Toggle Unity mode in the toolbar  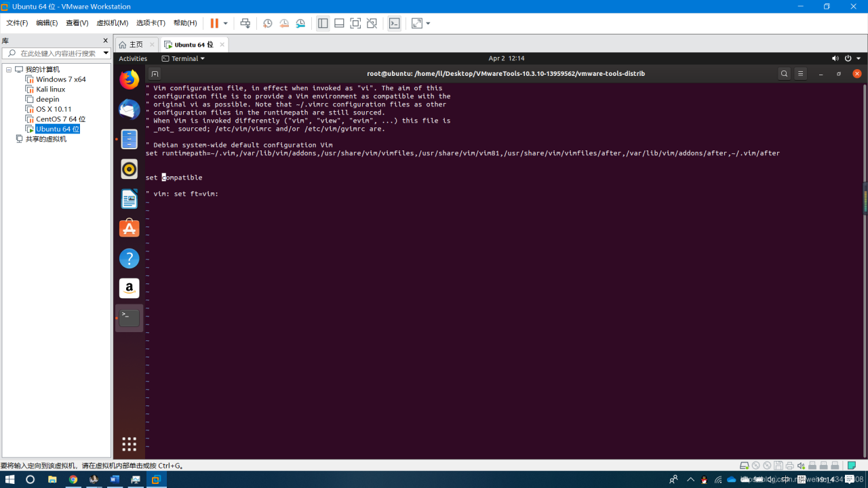click(x=372, y=23)
